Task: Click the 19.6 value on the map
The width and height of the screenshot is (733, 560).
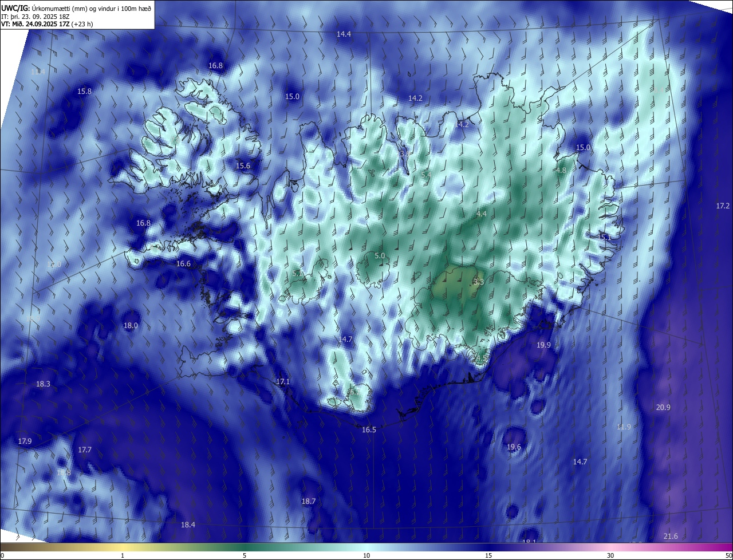Action: click(x=514, y=447)
